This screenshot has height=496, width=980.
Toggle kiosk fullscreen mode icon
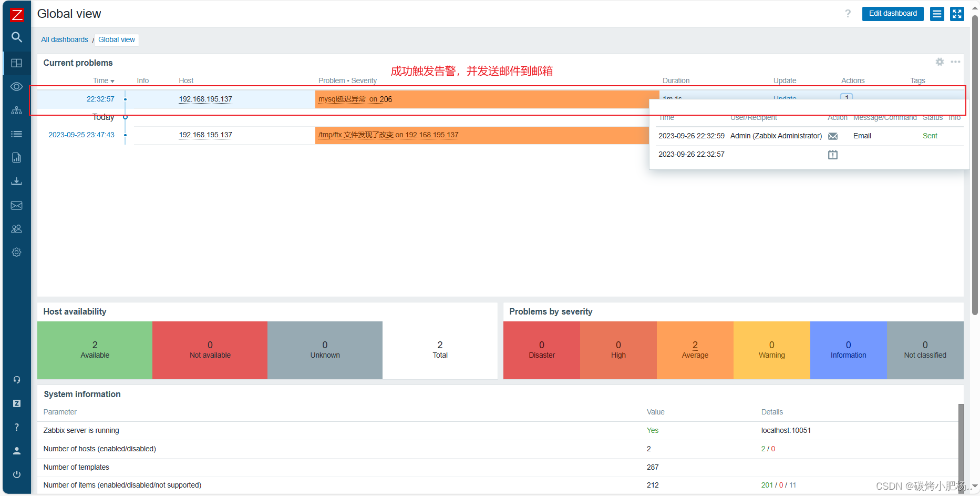[957, 14]
